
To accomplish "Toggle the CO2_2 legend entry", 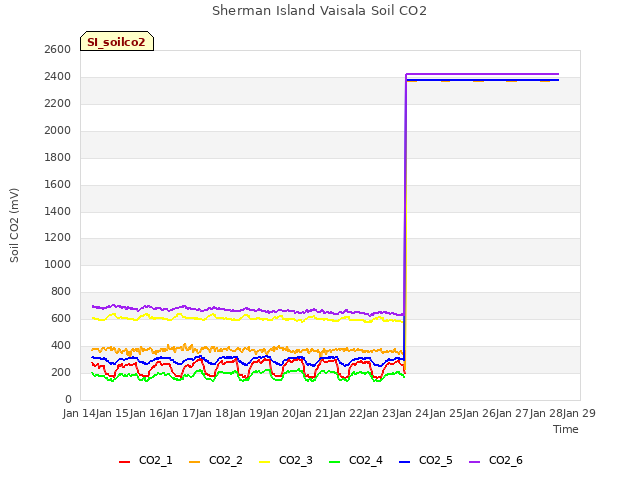I will (216, 460).
